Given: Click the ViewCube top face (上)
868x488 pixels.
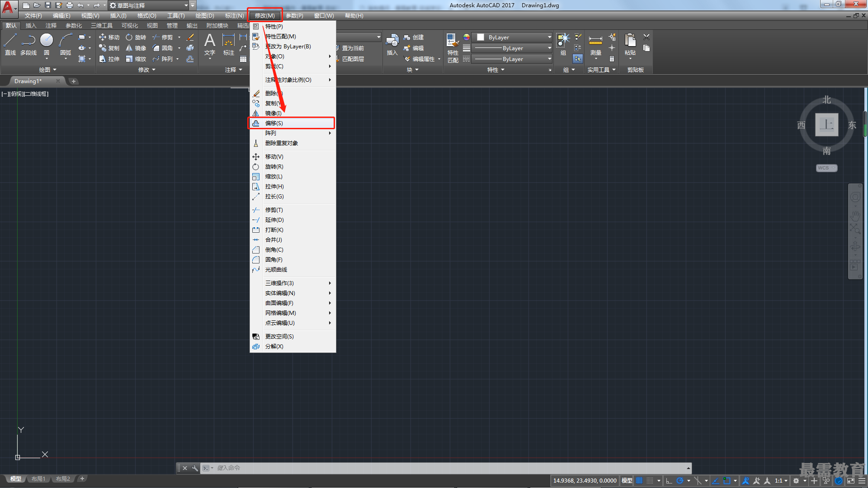Looking at the screenshot, I should pos(826,125).
